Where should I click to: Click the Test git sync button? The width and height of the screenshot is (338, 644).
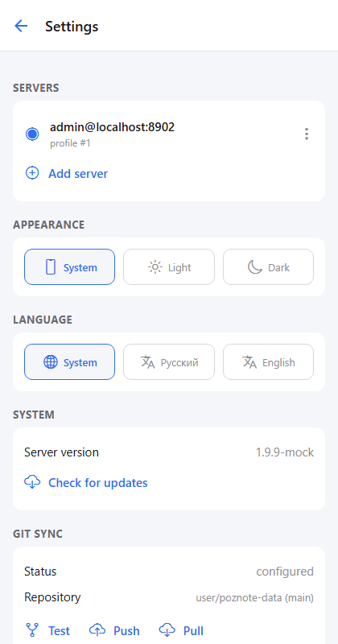click(x=47, y=630)
